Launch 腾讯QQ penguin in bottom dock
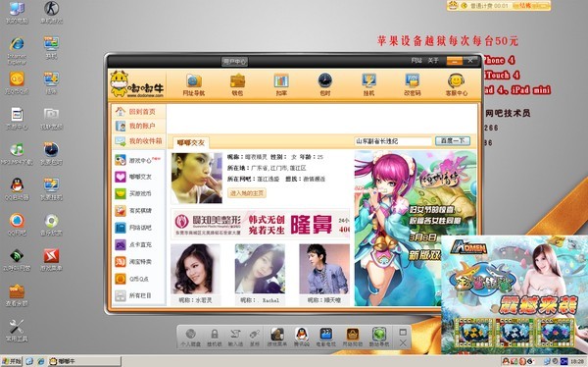The width and height of the screenshot is (588, 367). pyautogui.click(x=302, y=337)
